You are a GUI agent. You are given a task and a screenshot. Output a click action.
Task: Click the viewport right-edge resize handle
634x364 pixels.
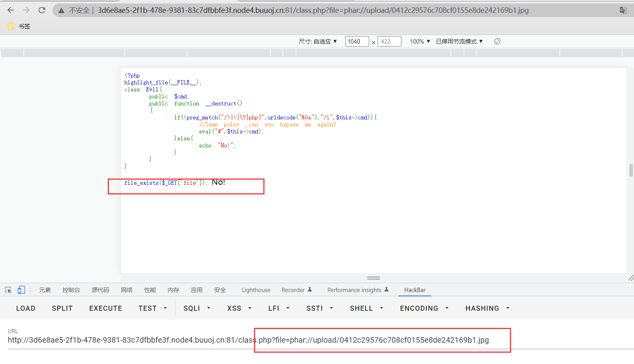[630, 170]
